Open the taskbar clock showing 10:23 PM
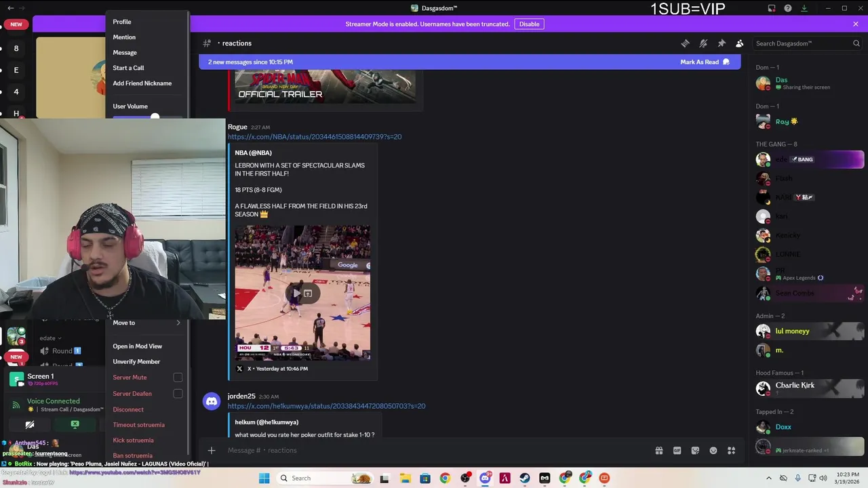Viewport: 868px width, 488px height. [x=846, y=478]
